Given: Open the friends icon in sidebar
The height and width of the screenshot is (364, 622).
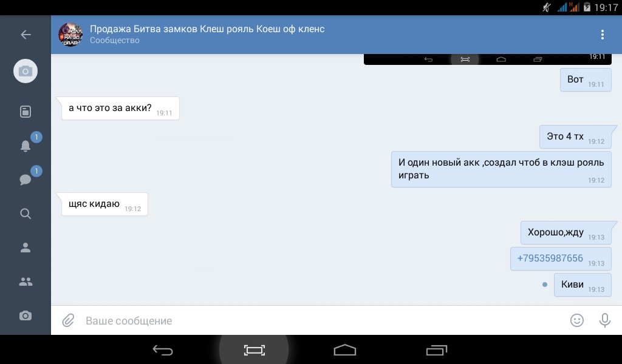Looking at the screenshot, I should [26, 248].
